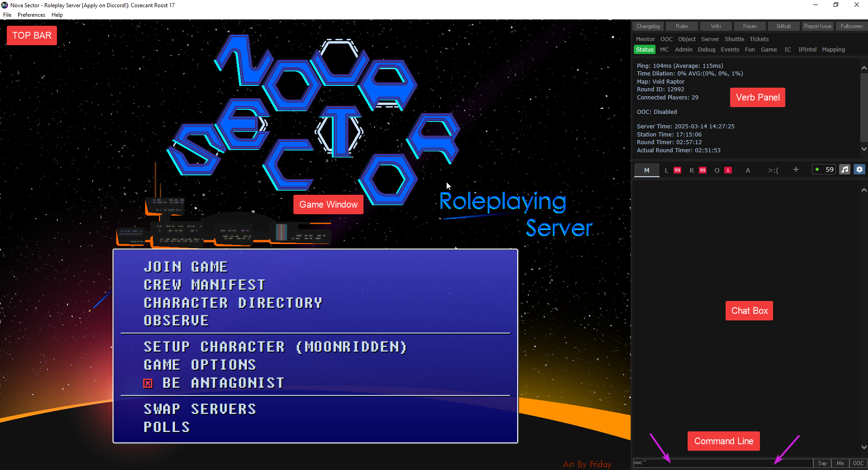Open the Changelog button

648,26
